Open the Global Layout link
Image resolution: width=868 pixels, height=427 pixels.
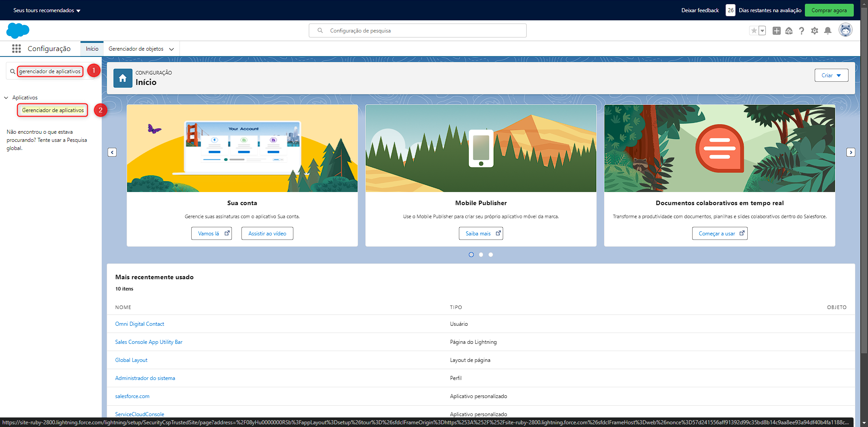[131, 360]
